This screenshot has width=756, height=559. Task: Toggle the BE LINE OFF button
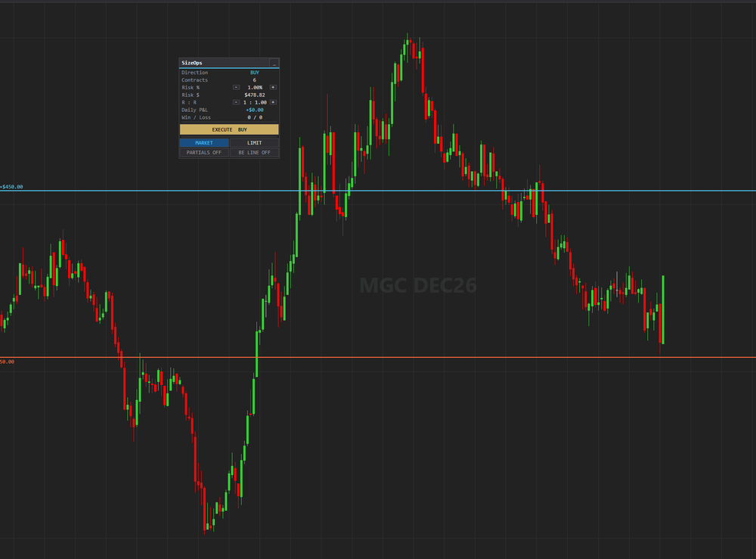(254, 152)
